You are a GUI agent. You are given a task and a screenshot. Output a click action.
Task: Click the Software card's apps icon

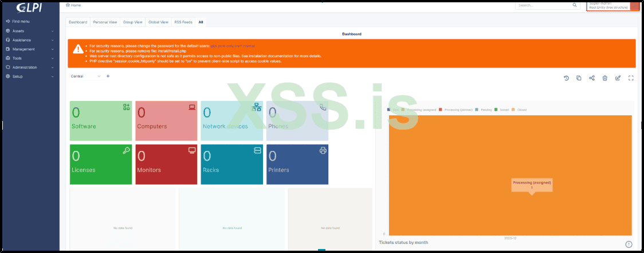126,107
